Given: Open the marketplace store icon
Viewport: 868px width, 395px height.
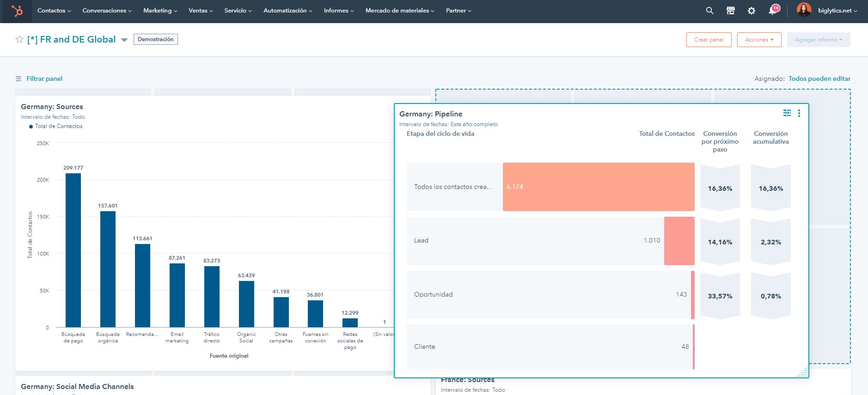Looking at the screenshot, I should [731, 11].
